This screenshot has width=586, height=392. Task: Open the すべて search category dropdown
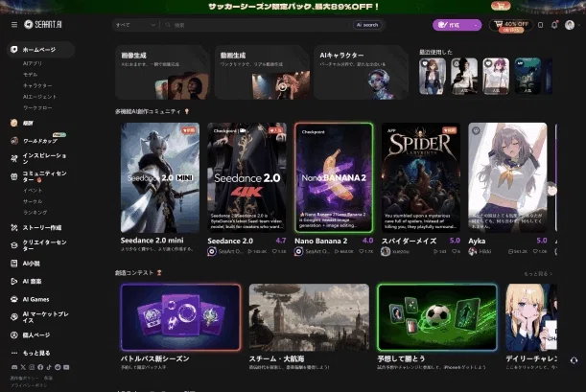(135, 25)
